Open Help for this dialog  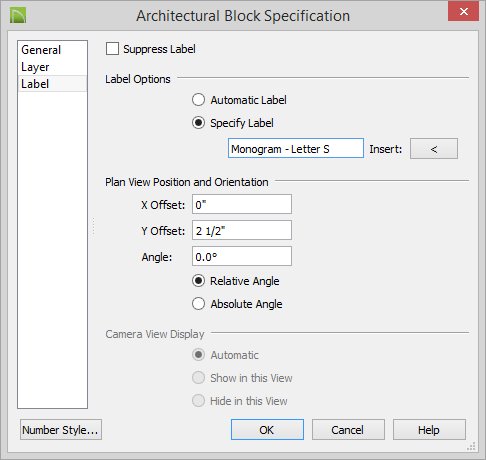[429, 430]
